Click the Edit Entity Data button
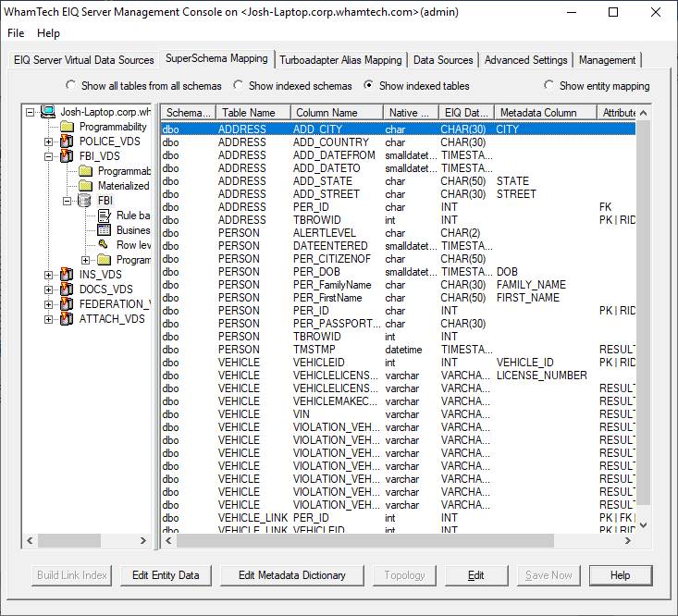Image resolution: width=678 pixels, height=616 pixels. point(166,575)
